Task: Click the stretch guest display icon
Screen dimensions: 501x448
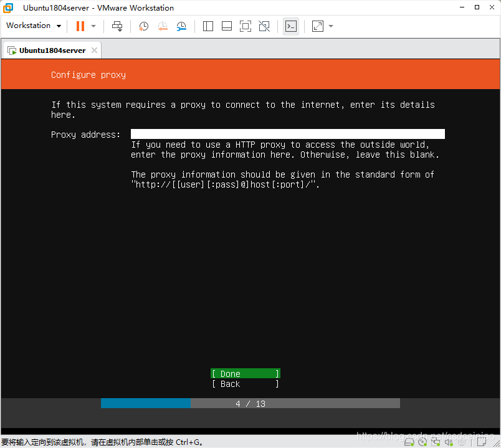Action: 318,26
